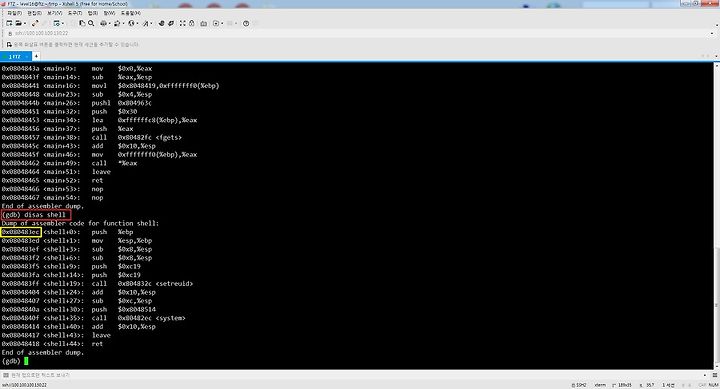Click the xterm indicator in status bar
The height and width of the screenshot is (389, 720).
tap(600, 385)
